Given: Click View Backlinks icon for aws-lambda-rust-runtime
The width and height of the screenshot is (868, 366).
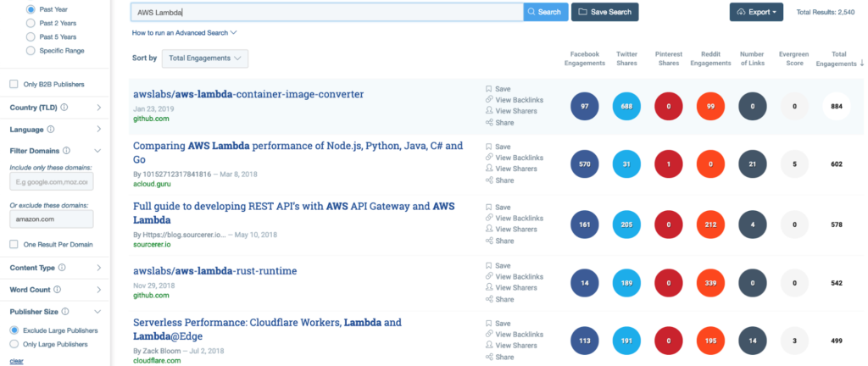Looking at the screenshot, I should point(489,276).
